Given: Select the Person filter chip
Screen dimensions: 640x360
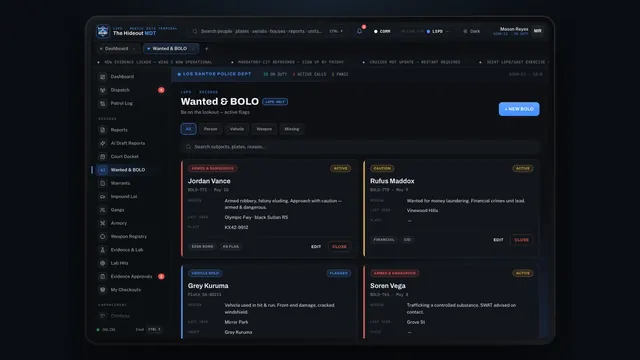Looking at the screenshot, I should point(211,129).
